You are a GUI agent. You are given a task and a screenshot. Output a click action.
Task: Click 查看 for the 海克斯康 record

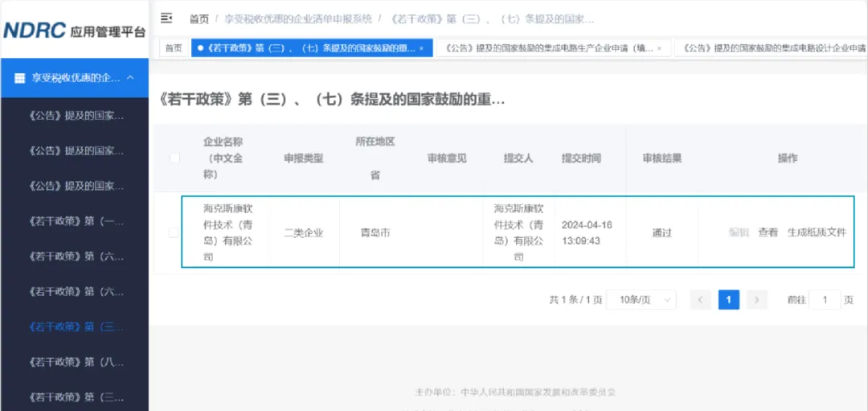tap(768, 232)
